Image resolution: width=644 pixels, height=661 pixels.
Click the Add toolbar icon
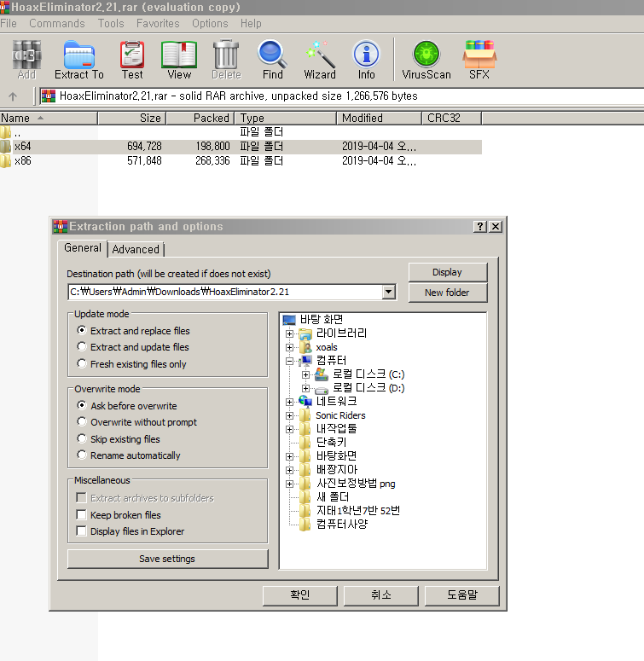[26, 55]
